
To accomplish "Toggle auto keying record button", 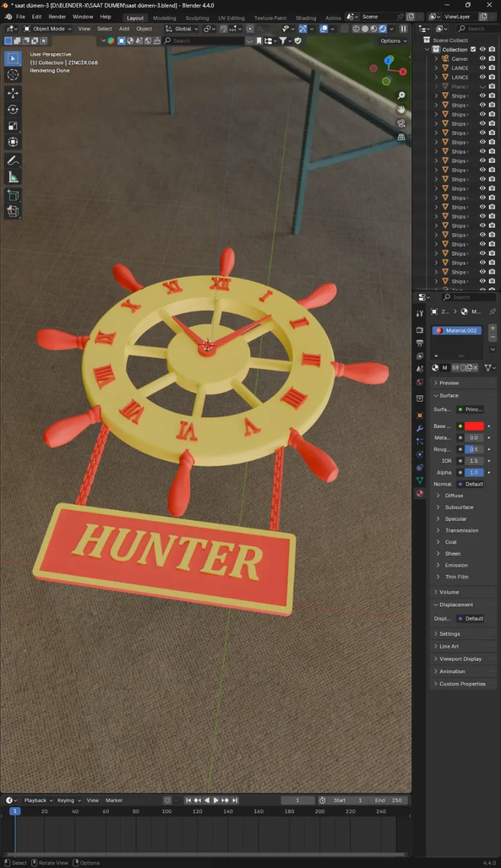I will (168, 800).
